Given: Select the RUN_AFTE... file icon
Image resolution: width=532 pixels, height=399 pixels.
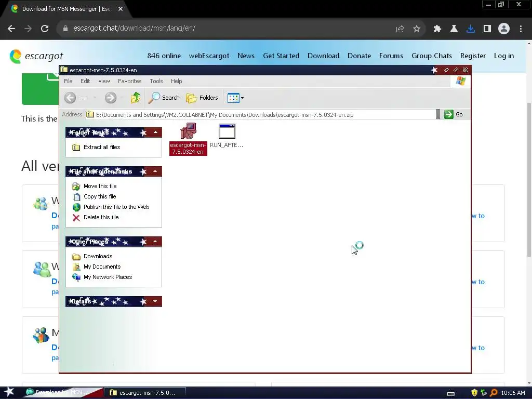Looking at the screenshot, I should point(227,136).
